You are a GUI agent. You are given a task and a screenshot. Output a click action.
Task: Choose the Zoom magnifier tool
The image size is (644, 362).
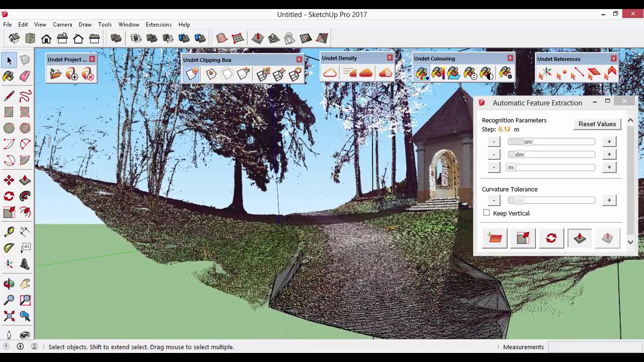[9, 300]
